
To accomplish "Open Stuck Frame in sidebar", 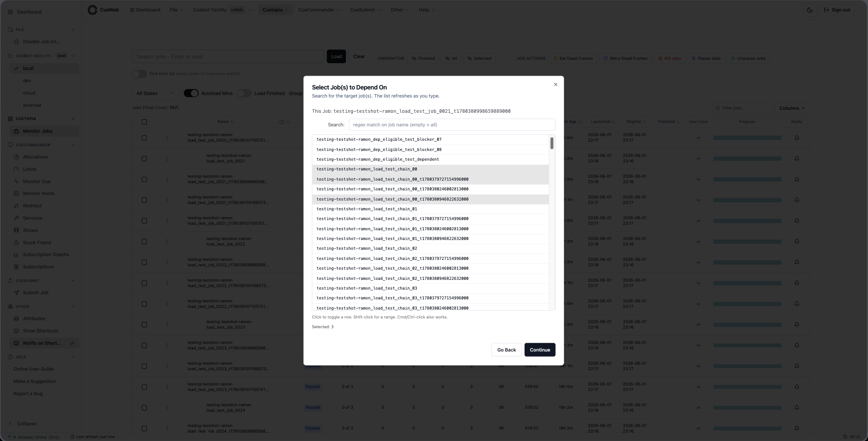I will click(37, 243).
